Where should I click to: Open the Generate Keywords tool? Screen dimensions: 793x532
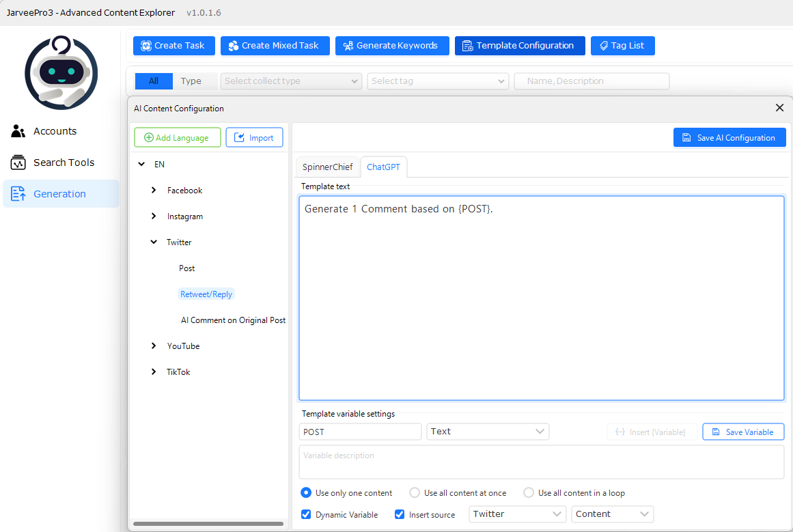click(x=391, y=46)
